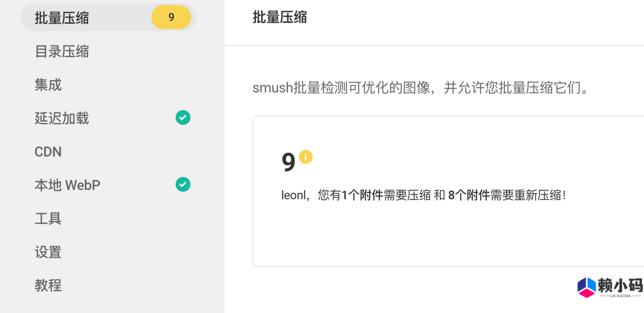Click the yellow badge showing 9 pending images

pos(171,17)
